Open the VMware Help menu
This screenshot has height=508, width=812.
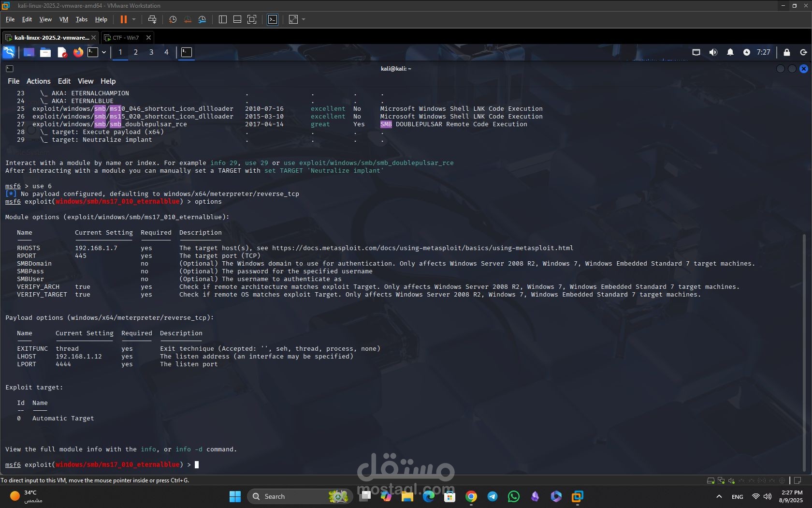click(x=101, y=19)
